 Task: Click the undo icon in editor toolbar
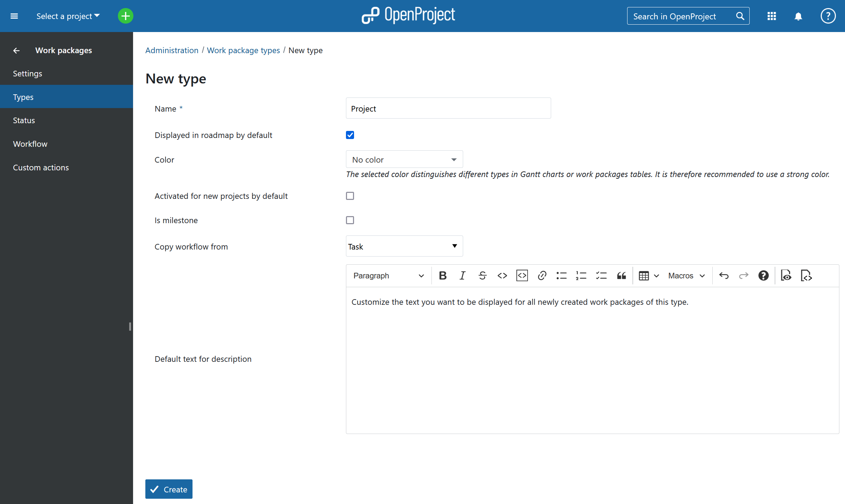724,275
